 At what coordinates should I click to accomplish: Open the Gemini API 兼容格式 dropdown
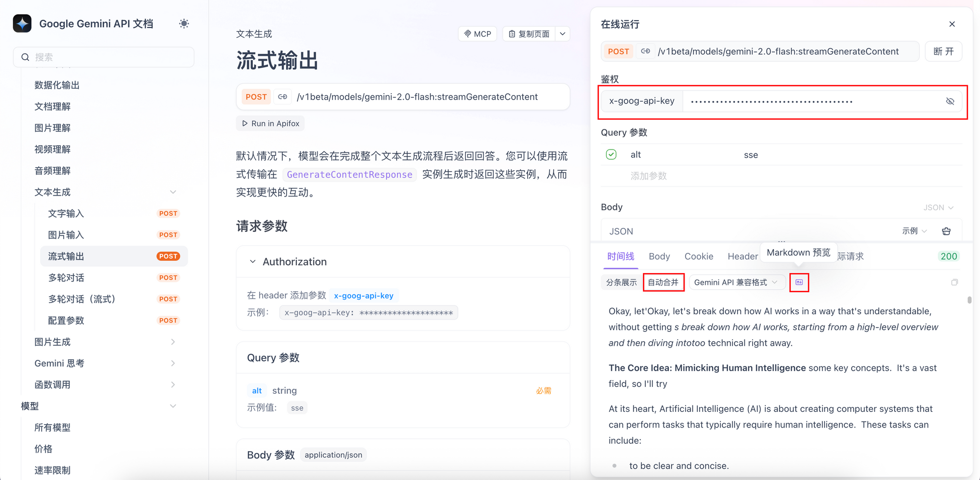(736, 282)
